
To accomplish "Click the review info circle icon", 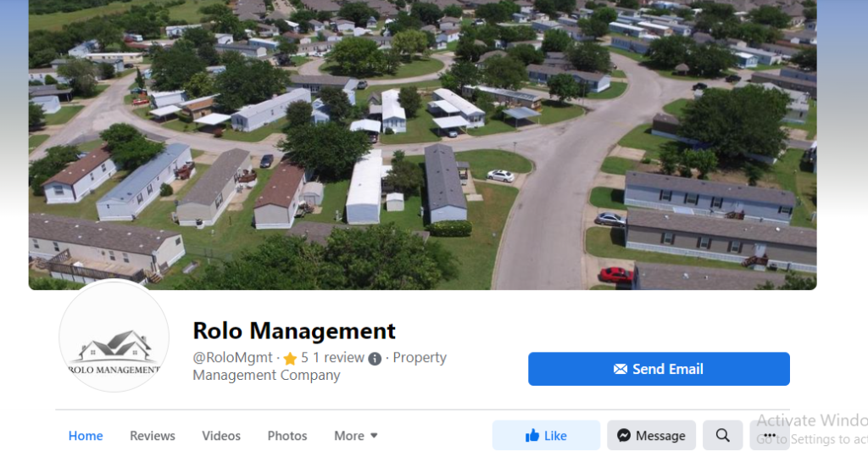I will coord(375,359).
